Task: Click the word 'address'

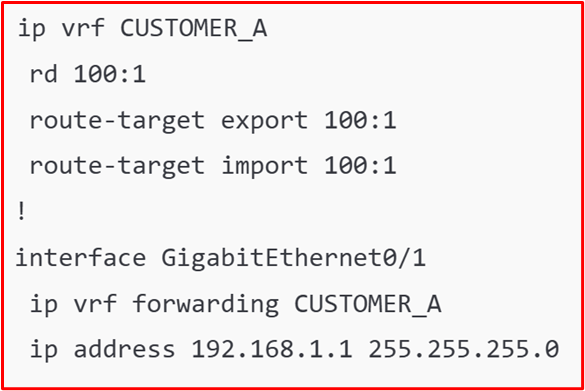Action: point(124,349)
